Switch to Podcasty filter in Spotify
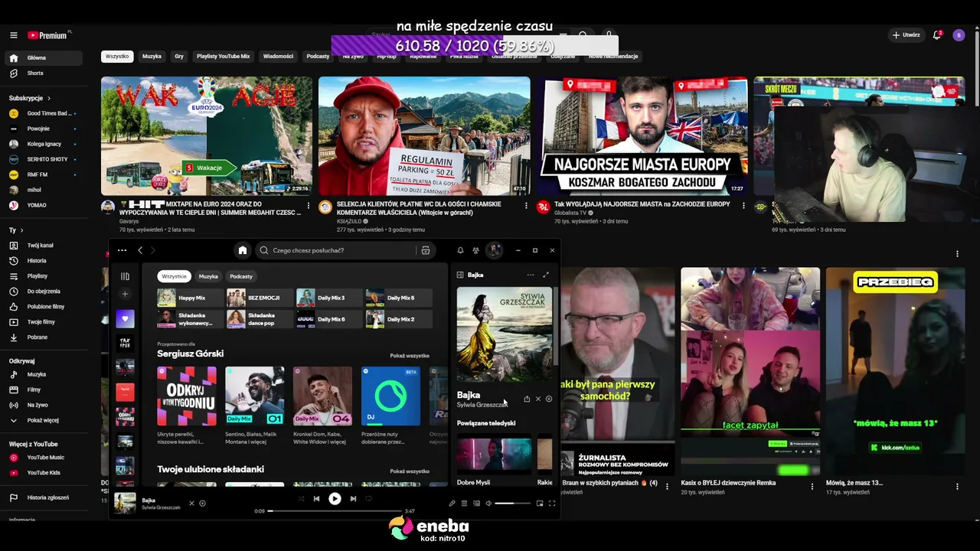 (241, 276)
